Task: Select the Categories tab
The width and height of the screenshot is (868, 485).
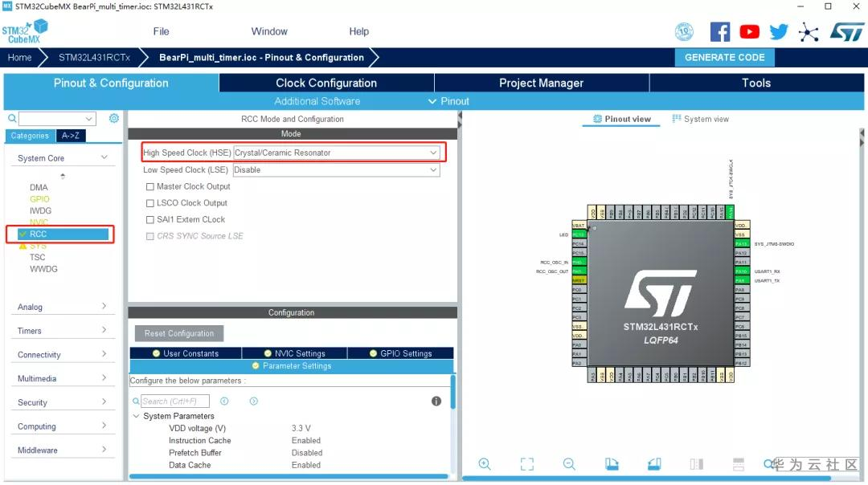Action: (30, 136)
